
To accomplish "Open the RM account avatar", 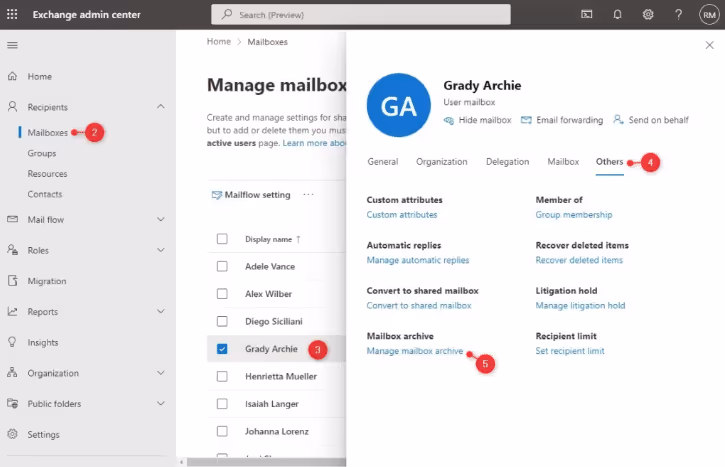I will tap(709, 15).
